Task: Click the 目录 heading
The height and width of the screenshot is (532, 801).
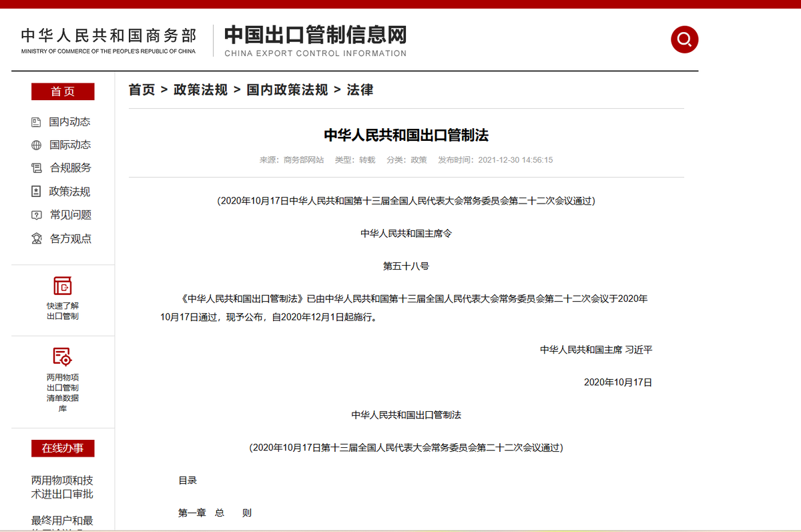Action: (x=188, y=480)
